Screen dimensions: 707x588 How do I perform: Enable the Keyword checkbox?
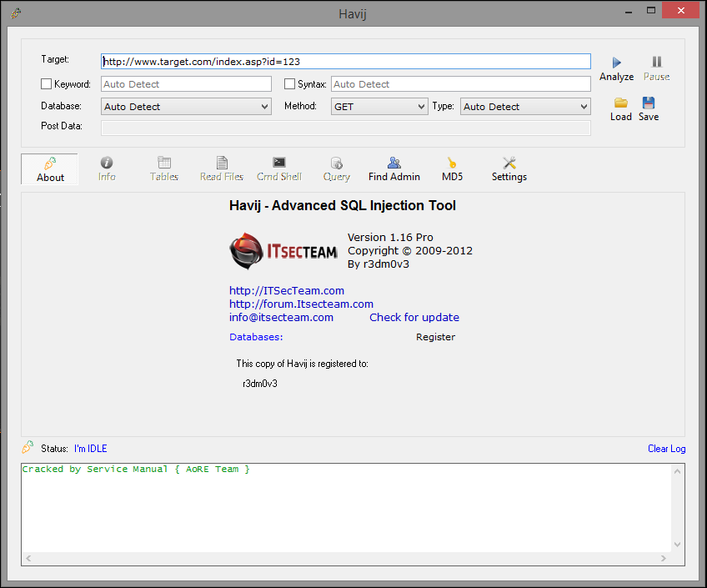[46, 84]
